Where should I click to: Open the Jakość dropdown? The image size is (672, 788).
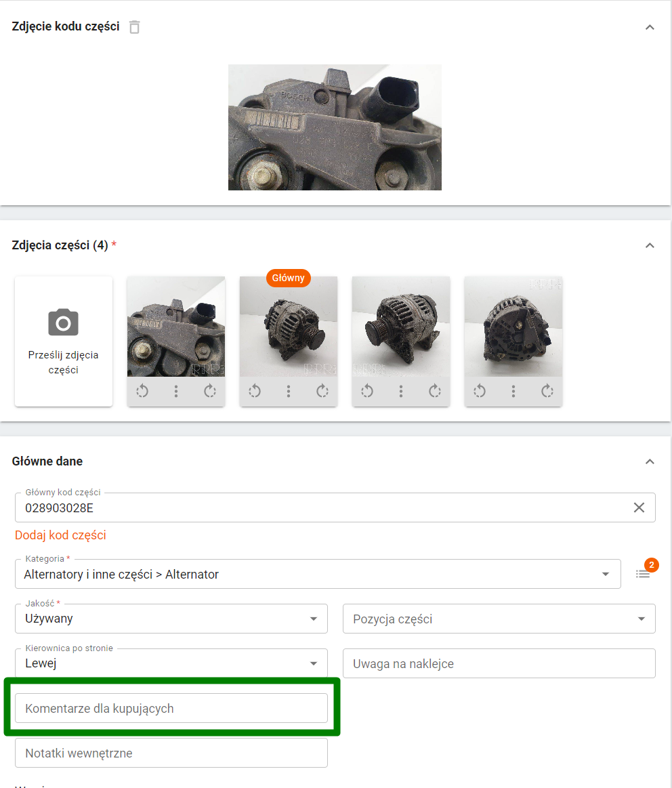[x=313, y=619]
